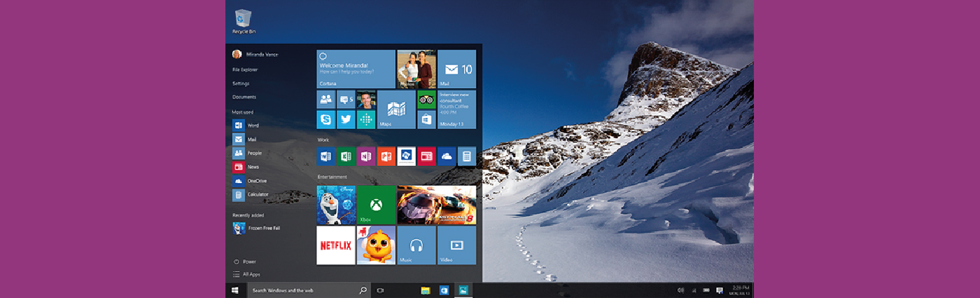980x298 pixels.
Task: Open the TripAdvisor owl tile
Action: pos(426,100)
